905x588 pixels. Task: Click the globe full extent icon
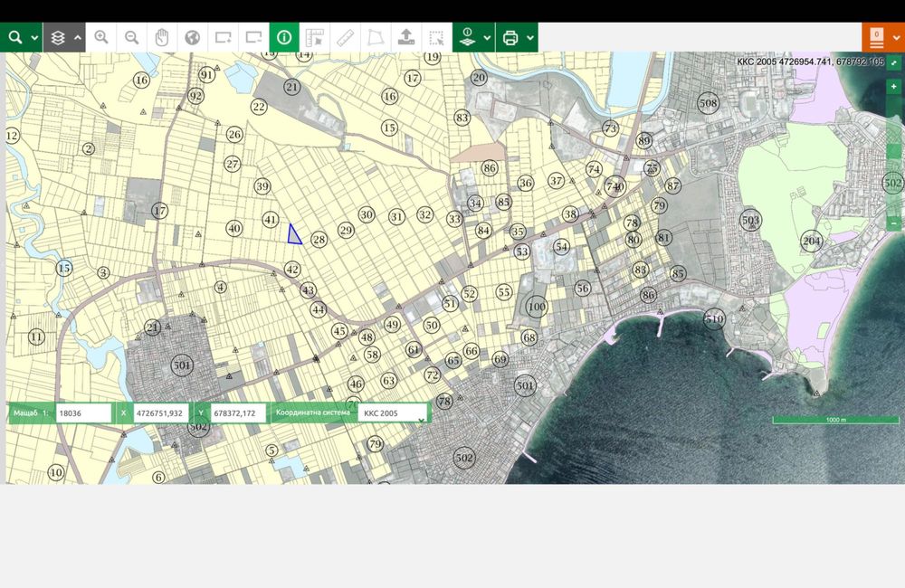(x=192, y=38)
